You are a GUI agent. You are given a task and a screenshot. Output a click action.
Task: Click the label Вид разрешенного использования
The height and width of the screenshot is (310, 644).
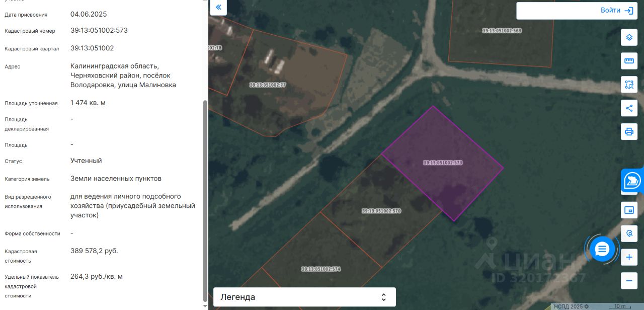[28, 201]
